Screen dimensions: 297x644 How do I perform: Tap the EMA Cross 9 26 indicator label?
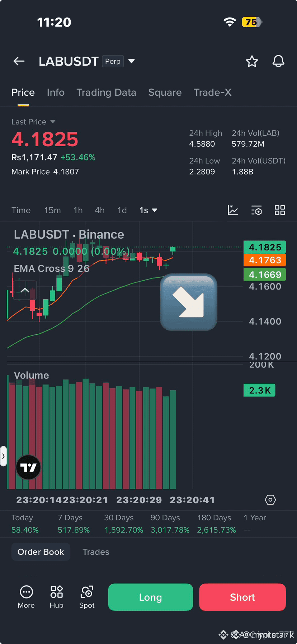click(x=51, y=268)
